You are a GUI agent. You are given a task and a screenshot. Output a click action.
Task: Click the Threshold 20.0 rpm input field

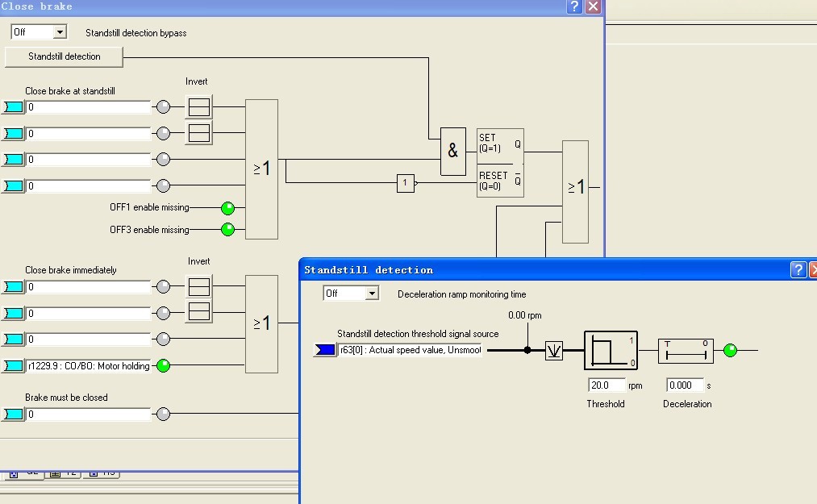(606, 385)
